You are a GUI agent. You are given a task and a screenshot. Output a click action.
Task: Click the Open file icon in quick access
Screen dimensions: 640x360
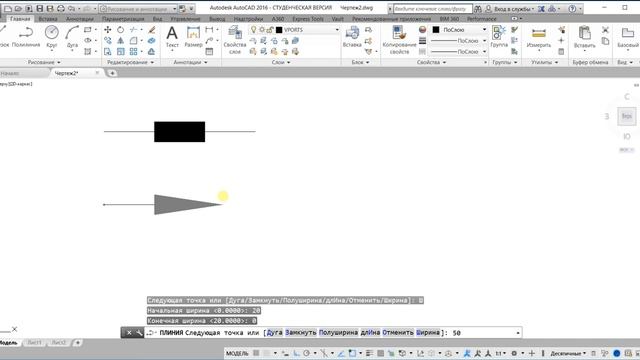click(18, 9)
